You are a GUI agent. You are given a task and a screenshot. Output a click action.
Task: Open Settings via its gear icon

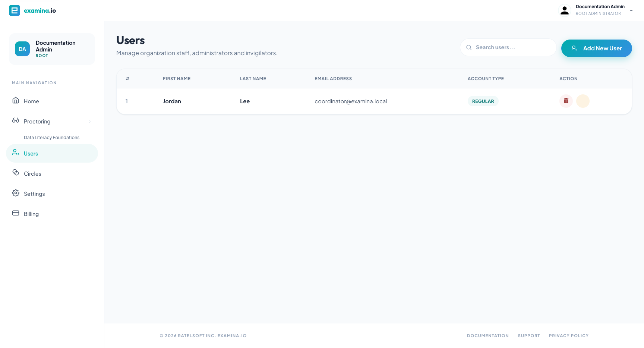[16, 193]
